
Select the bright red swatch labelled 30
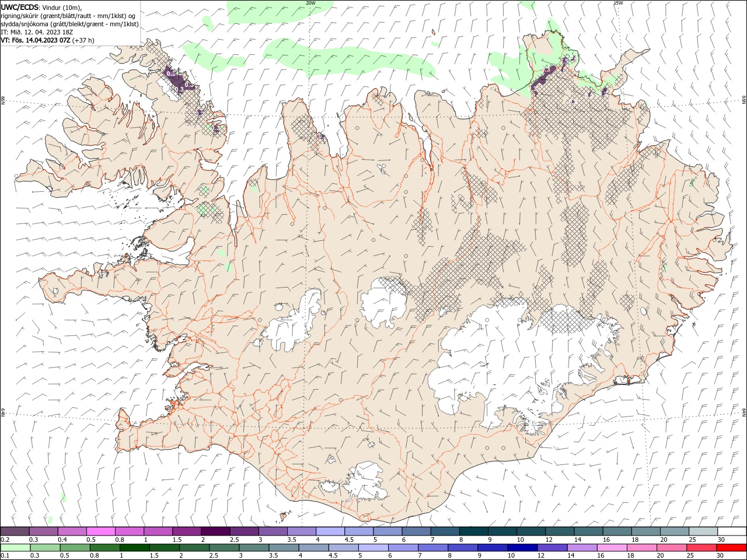(731, 548)
